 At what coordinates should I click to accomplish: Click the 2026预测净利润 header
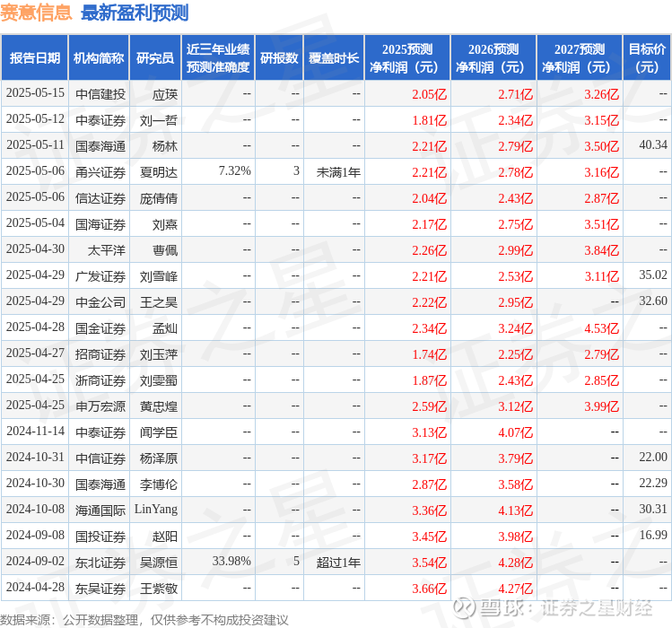(493, 58)
